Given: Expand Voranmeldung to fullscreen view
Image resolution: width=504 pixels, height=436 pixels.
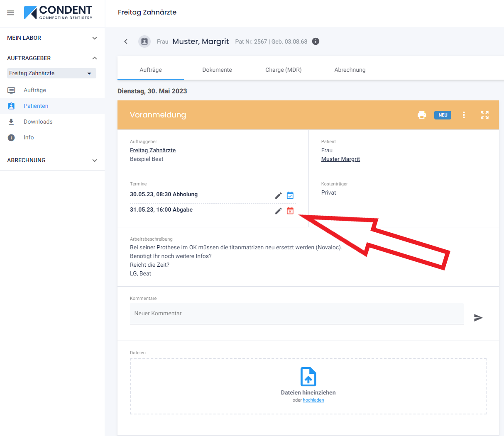Looking at the screenshot, I should point(484,115).
